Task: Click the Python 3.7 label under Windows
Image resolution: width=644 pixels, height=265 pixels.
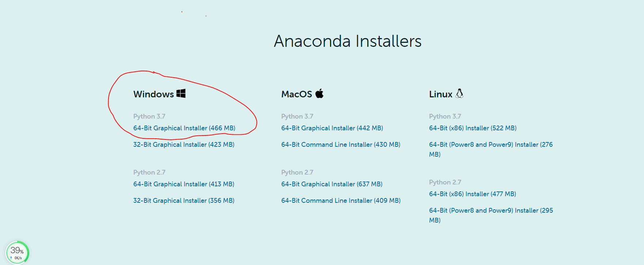Action: coord(149,116)
